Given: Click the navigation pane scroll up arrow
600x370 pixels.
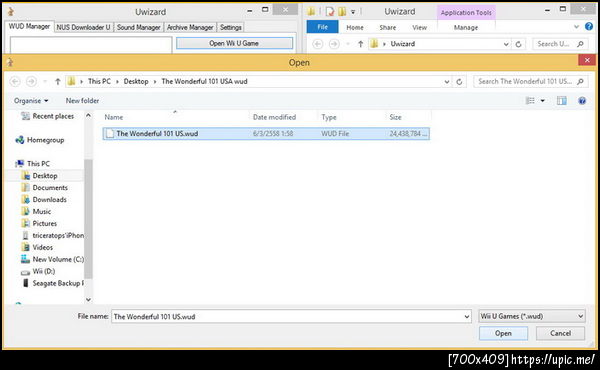Looking at the screenshot, I should [x=88, y=115].
